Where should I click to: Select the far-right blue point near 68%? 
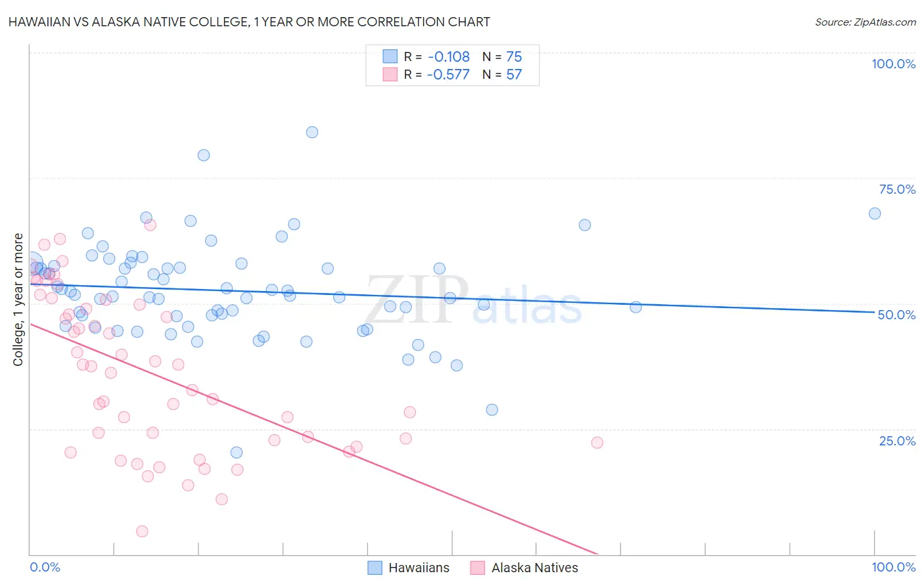[875, 214]
